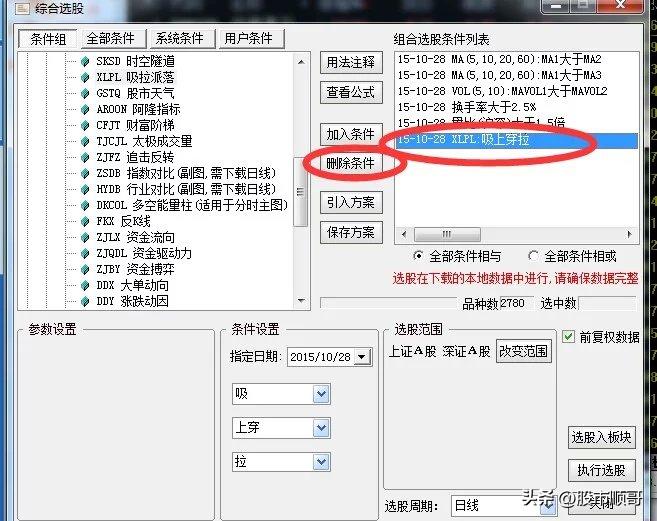The image size is (657, 521).
Task: Select 全部条件相与 radio option
Action: (x=418, y=256)
